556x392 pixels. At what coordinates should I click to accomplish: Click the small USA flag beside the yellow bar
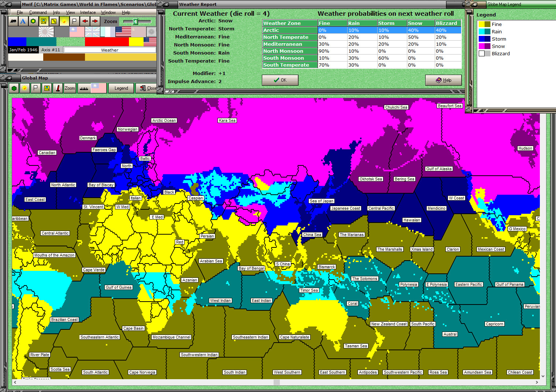(x=150, y=41)
